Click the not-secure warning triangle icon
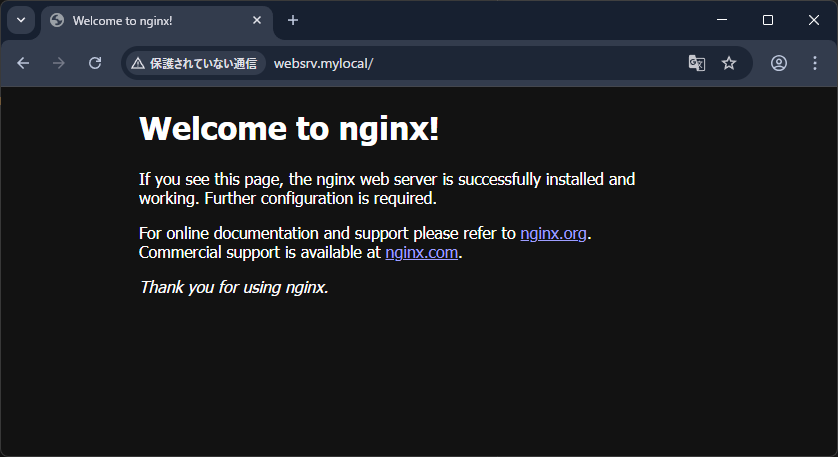This screenshot has height=457, width=838. (138, 64)
